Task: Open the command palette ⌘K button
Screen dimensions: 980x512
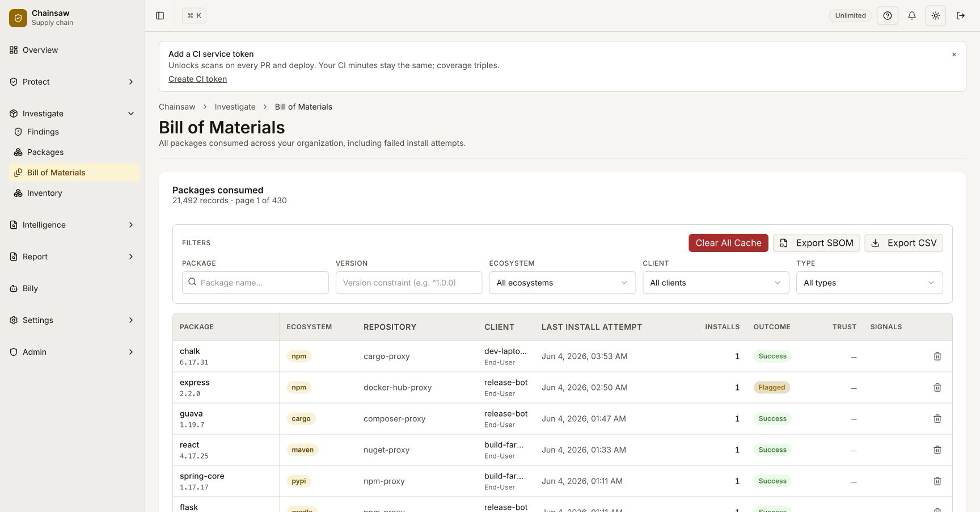Action: point(194,16)
